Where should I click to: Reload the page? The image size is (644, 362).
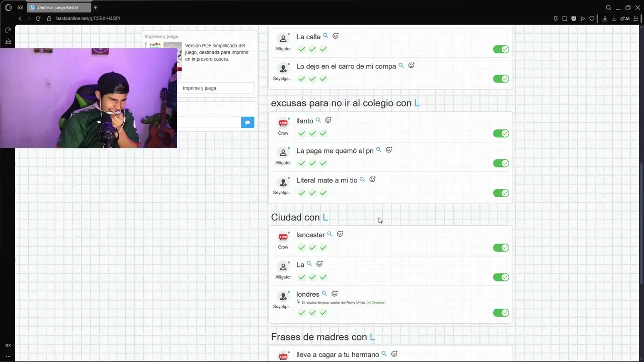tap(38, 19)
